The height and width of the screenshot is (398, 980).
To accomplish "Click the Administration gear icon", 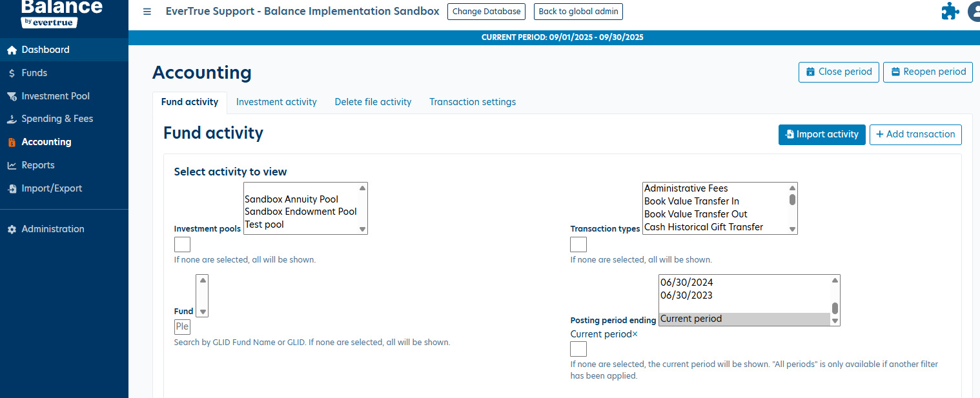I will [x=12, y=230].
